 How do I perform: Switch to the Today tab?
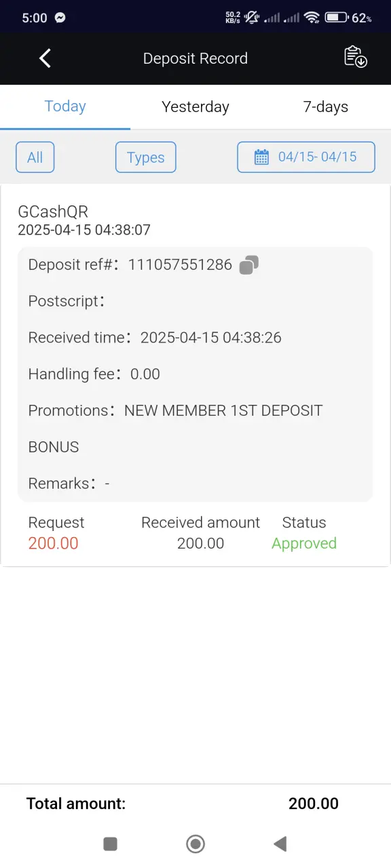coord(65,106)
